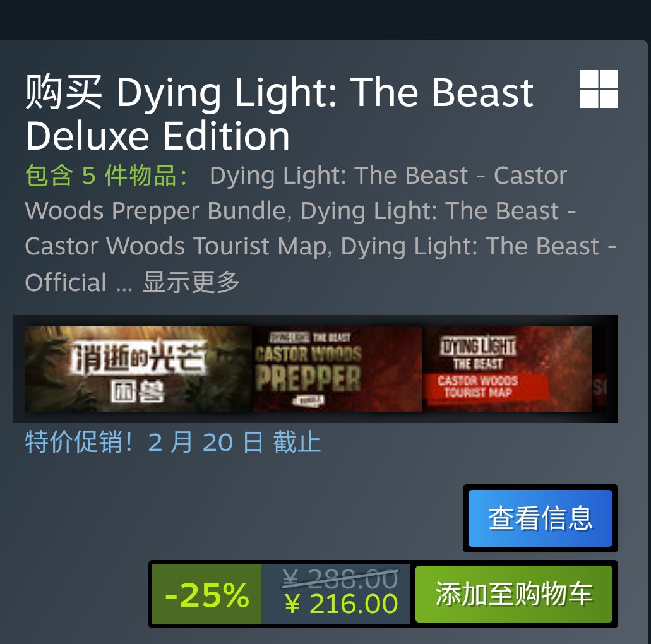Open bundle details via 查看信息 button

click(540, 518)
